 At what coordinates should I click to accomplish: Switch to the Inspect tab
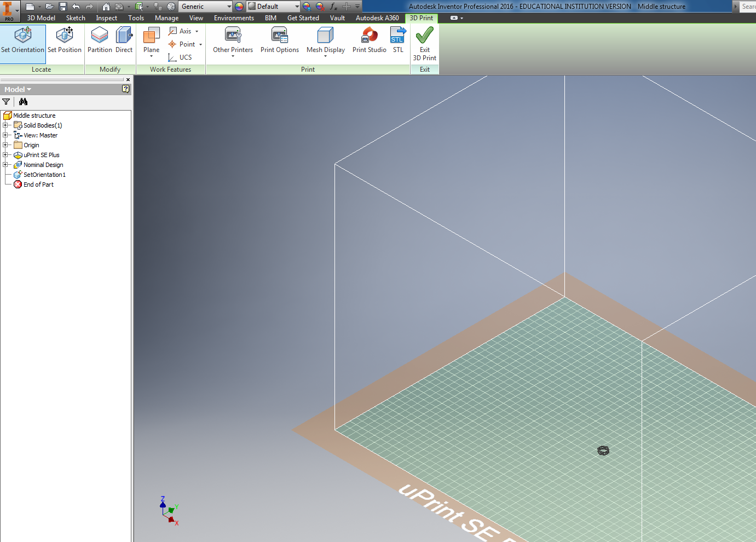coord(106,18)
